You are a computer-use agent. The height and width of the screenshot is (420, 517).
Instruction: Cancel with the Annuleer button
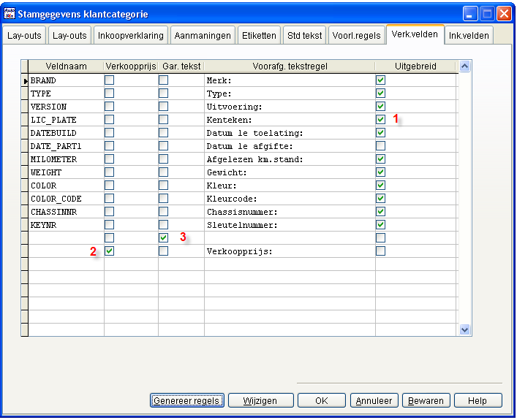374,400
